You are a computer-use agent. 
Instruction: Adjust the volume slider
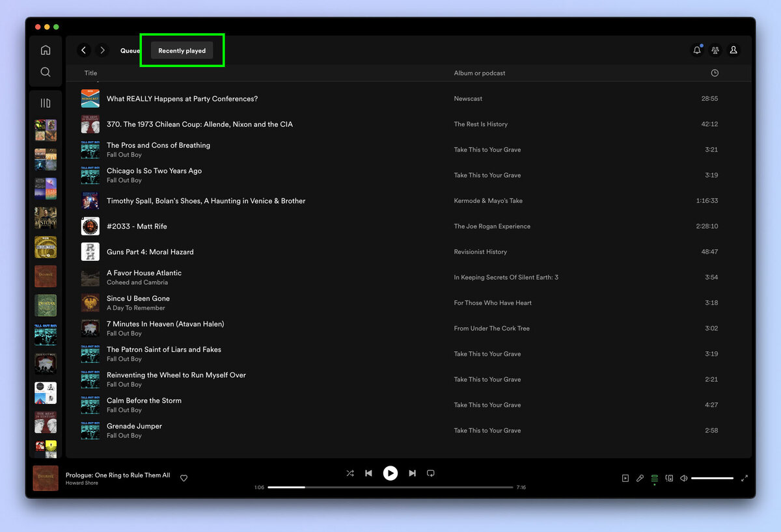(x=712, y=478)
